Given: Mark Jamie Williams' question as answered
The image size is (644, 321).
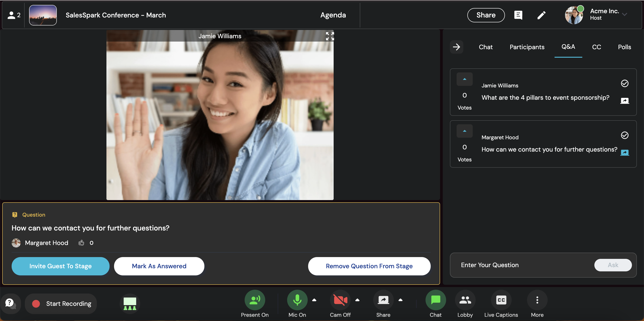Looking at the screenshot, I should [x=625, y=83].
